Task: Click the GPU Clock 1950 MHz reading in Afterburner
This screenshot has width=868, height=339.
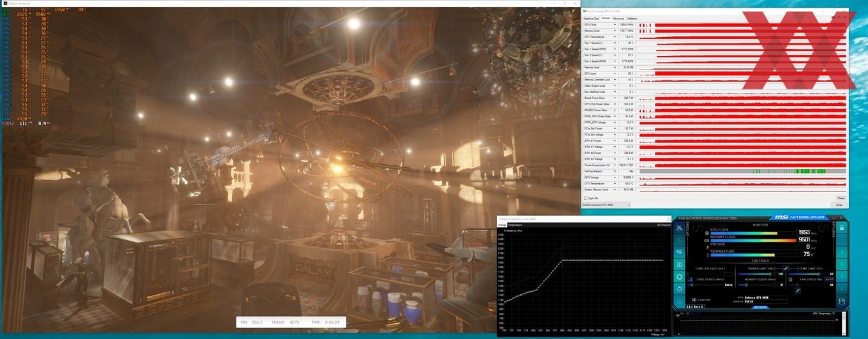Action: [804, 232]
